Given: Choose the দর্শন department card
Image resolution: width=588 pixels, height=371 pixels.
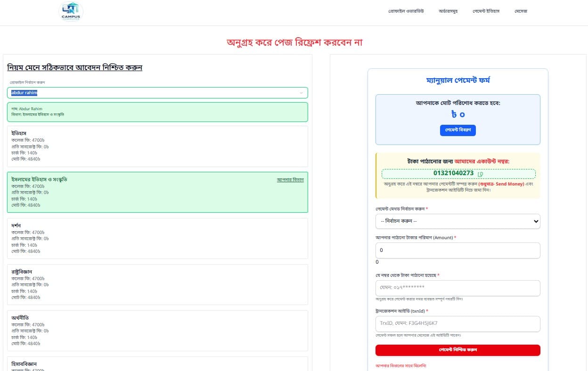Looking at the screenshot, I should coord(157,238).
